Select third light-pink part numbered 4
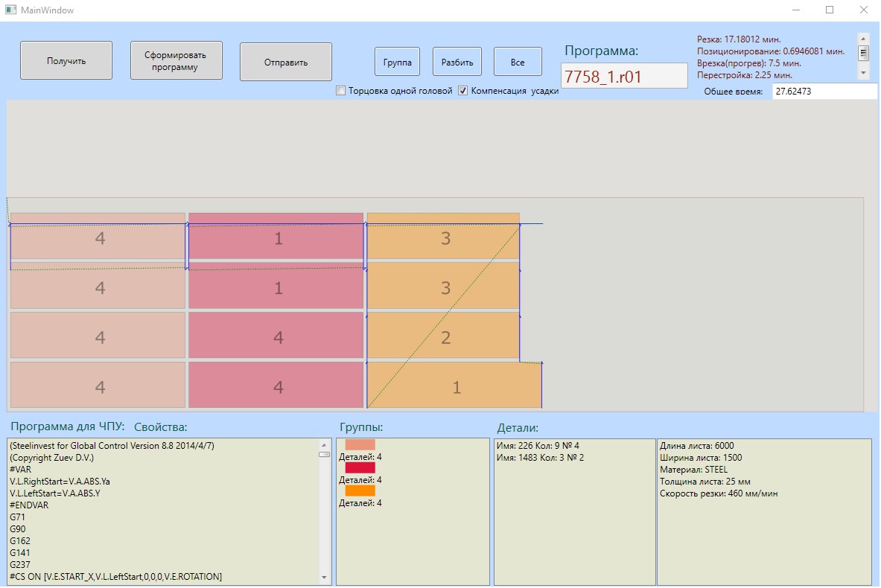The image size is (881, 588). [x=98, y=335]
